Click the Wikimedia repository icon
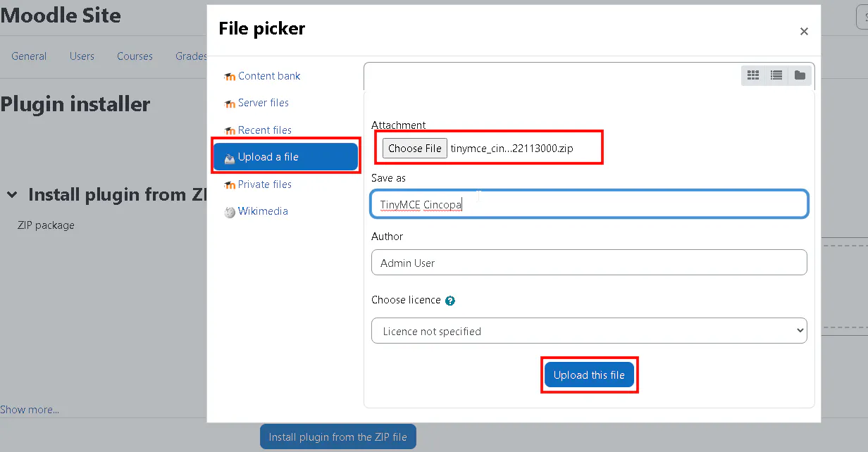 (230, 212)
